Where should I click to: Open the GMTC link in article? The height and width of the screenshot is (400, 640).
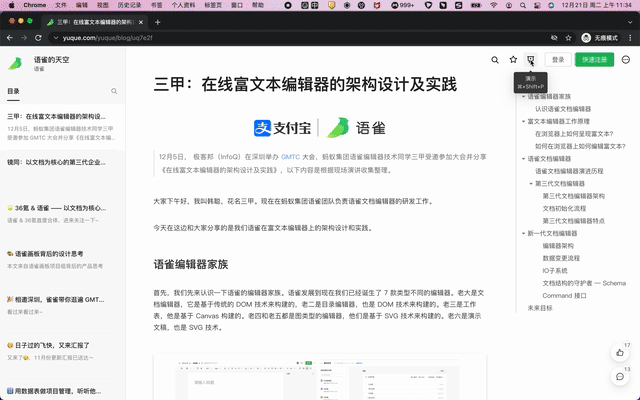290,157
